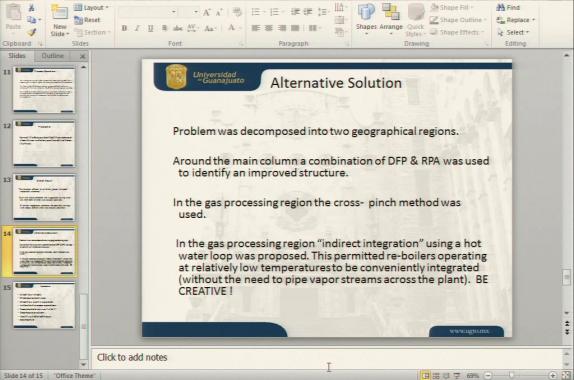Image resolution: width=574 pixels, height=380 pixels.
Task: Click the Find binoculars icon
Action: (x=501, y=7)
